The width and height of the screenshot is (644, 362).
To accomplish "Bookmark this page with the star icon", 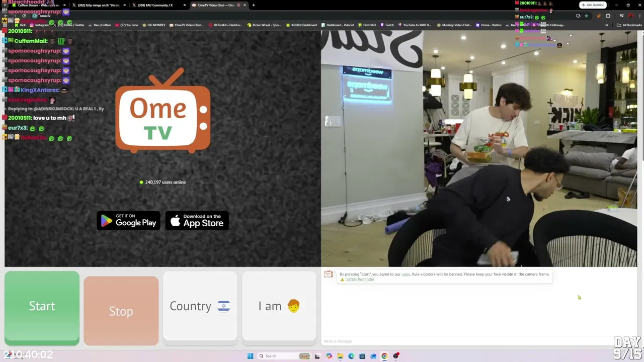I will click(586, 16).
